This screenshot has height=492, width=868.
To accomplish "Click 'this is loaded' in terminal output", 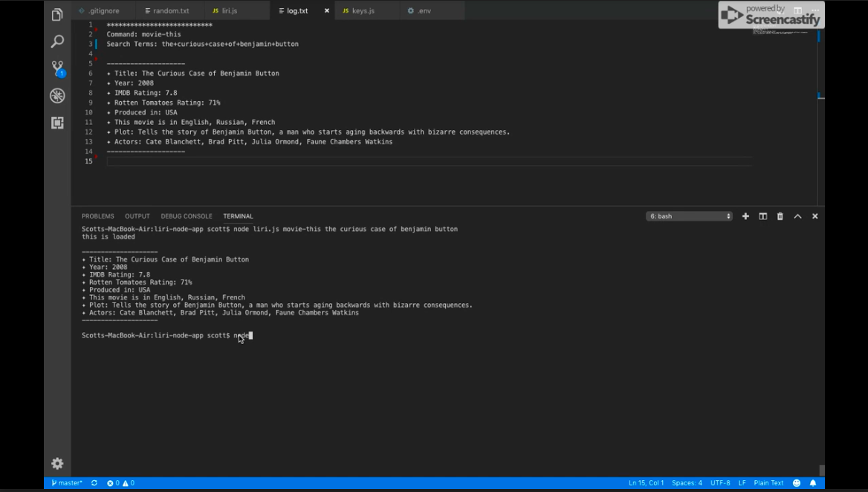I will tap(108, 237).
